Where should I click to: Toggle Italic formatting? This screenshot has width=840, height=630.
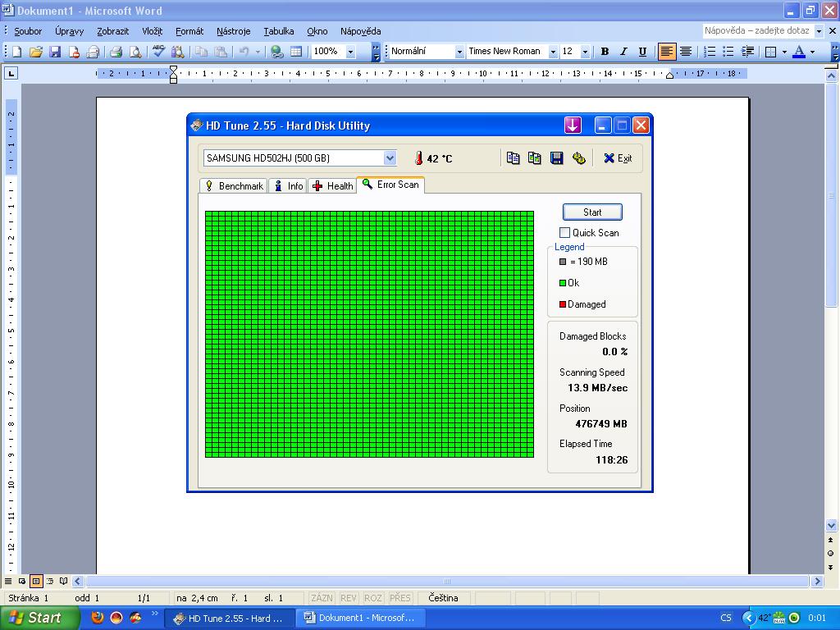point(623,52)
